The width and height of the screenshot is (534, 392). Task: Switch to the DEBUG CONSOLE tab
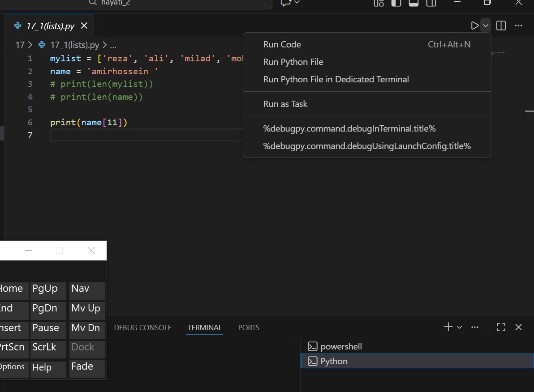tap(142, 328)
